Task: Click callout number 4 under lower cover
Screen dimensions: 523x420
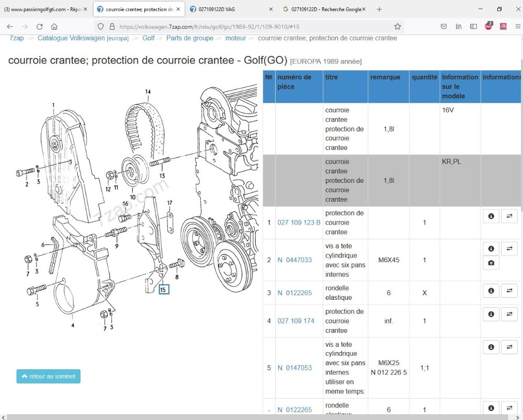Action: pyautogui.click(x=73, y=325)
